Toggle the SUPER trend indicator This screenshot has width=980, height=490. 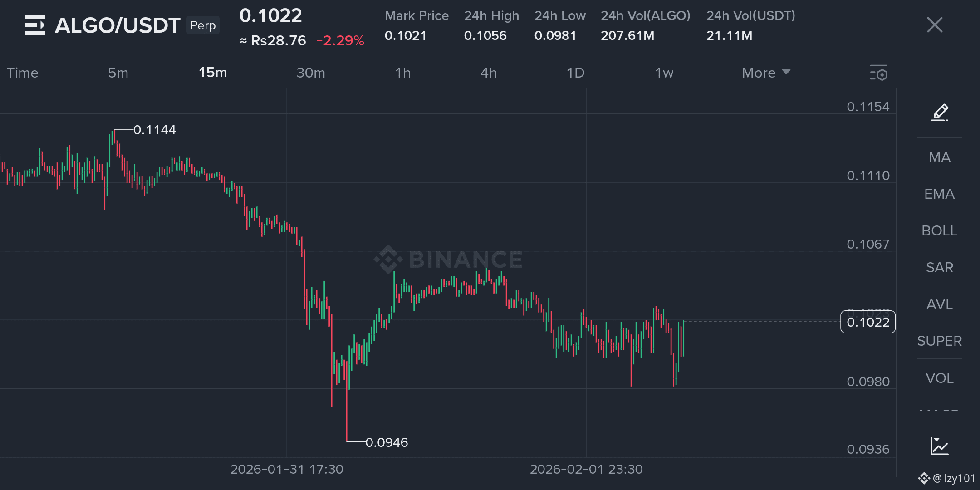[x=940, y=341]
